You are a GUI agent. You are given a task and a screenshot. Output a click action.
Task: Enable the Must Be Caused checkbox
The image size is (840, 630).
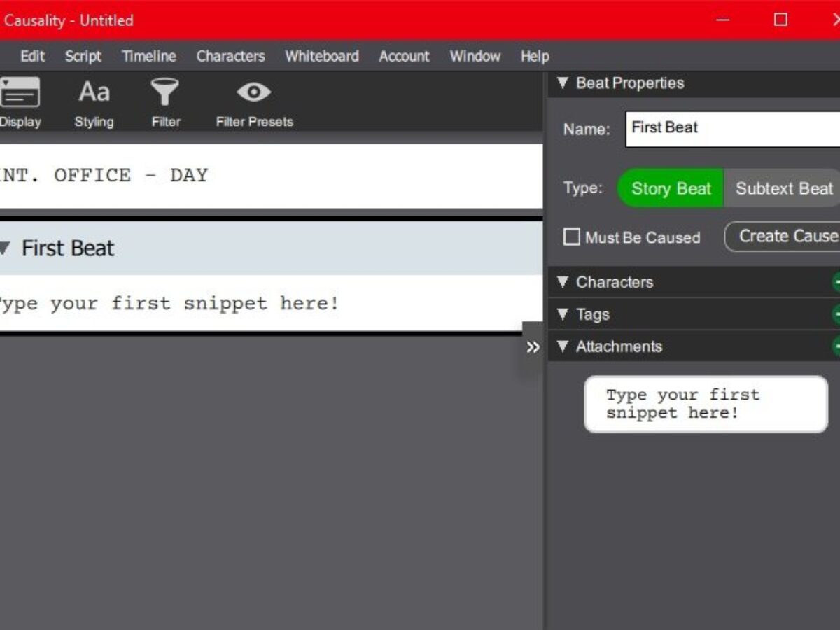click(x=572, y=237)
